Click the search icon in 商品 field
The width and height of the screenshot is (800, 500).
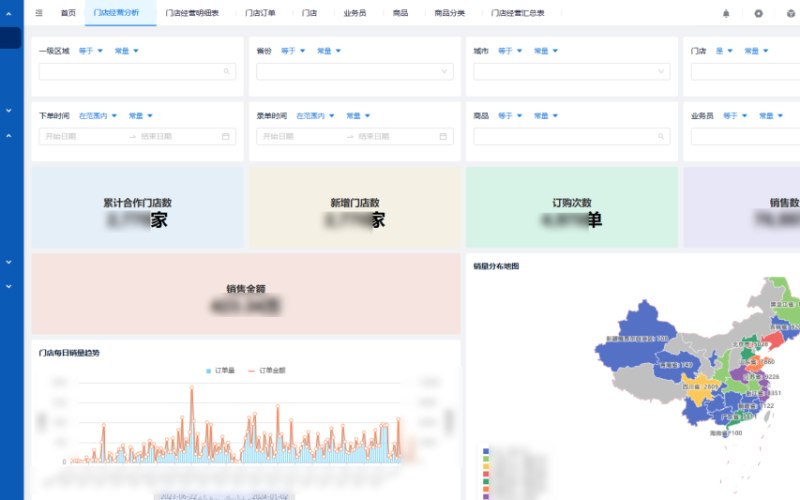point(661,136)
